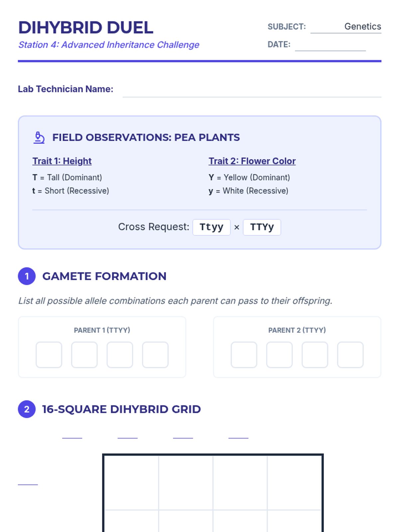Select the Ttyy genotype box
This screenshot has height=532, width=399.
pyautogui.click(x=211, y=227)
